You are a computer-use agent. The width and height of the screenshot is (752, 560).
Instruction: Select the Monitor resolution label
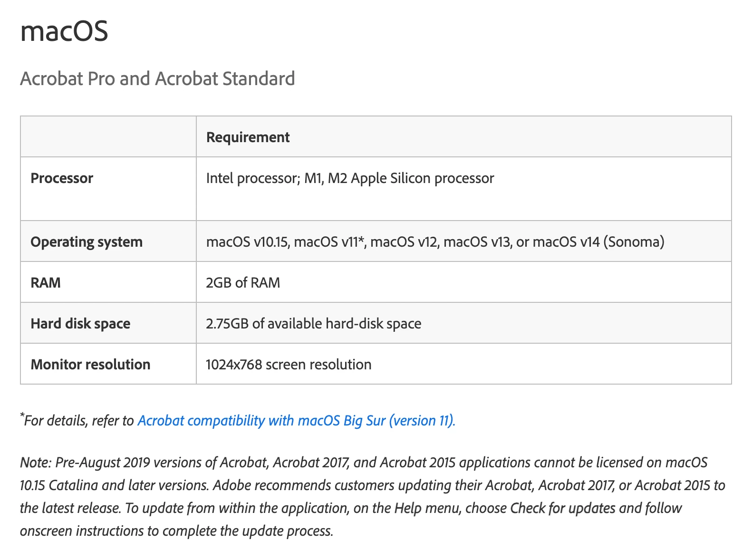90,365
